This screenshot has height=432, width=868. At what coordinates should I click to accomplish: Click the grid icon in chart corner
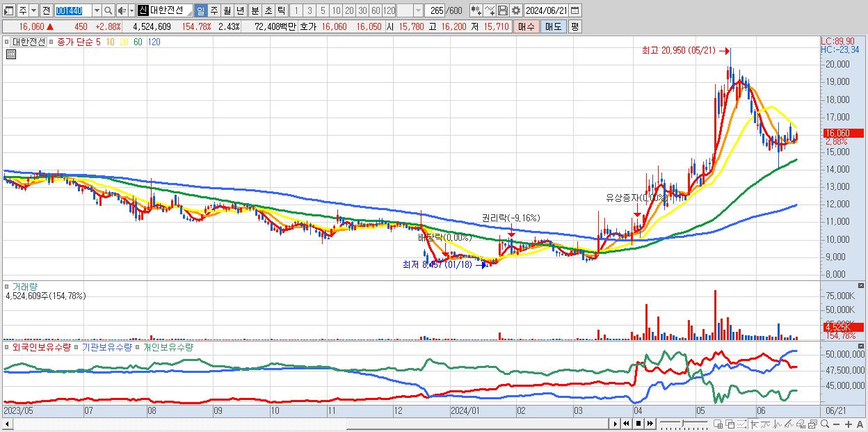pyautogui.click(x=10, y=54)
